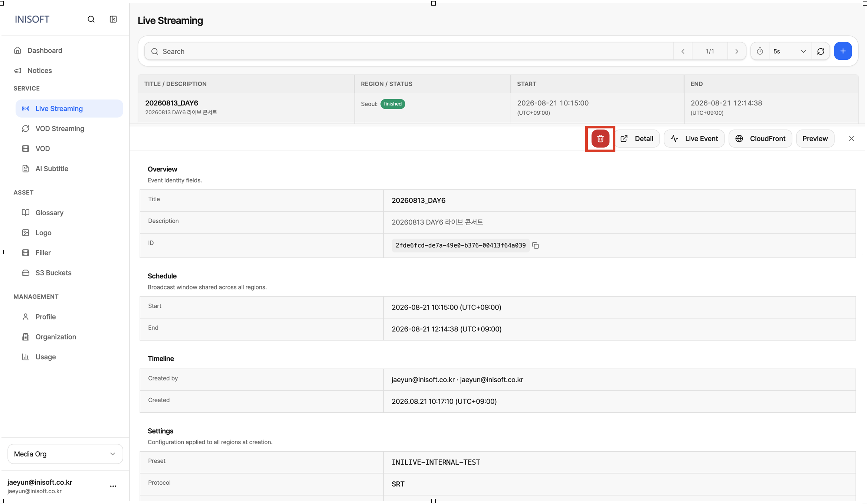
Task: Open the refresh interval 5s dropdown
Action: click(789, 51)
